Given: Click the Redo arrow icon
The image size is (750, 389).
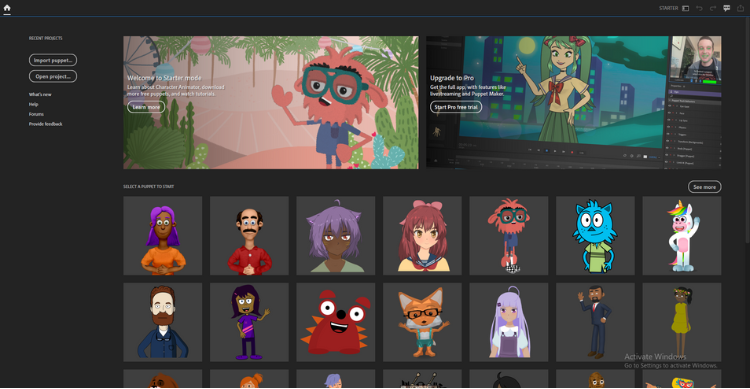Looking at the screenshot, I should 713,8.
